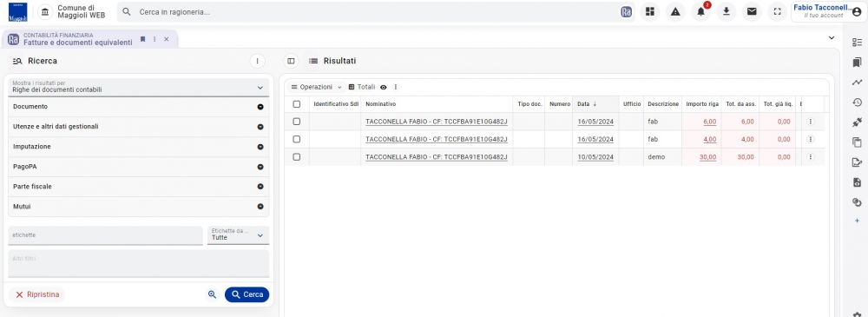Click the bookmark icon on the tab

point(143,39)
